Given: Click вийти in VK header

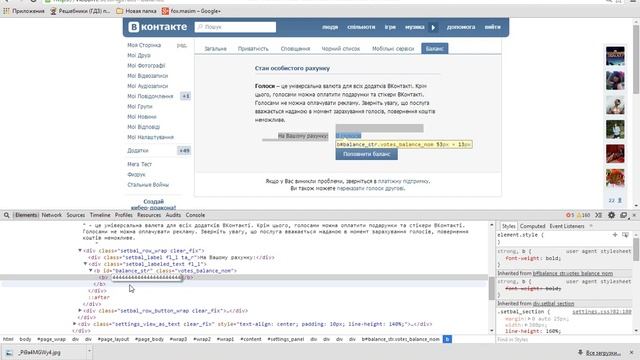Looking at the screenshot, I should coord(493,27).
